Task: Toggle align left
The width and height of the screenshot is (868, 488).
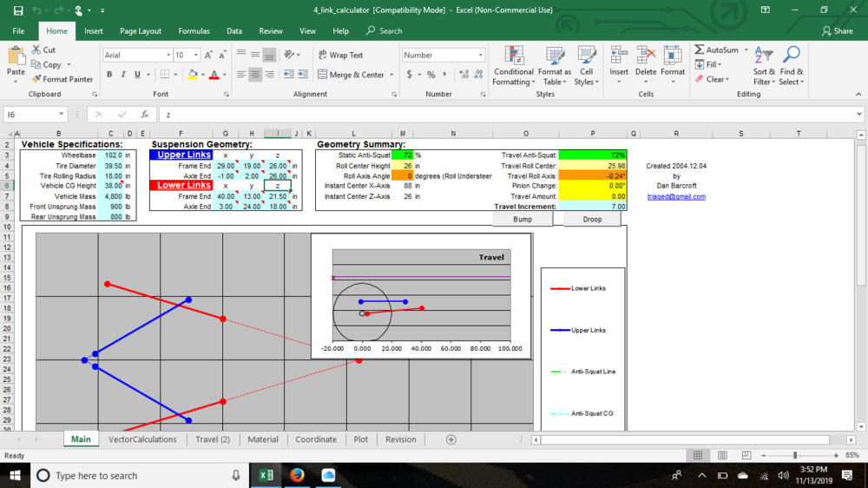Action: (x=240, y=74)
